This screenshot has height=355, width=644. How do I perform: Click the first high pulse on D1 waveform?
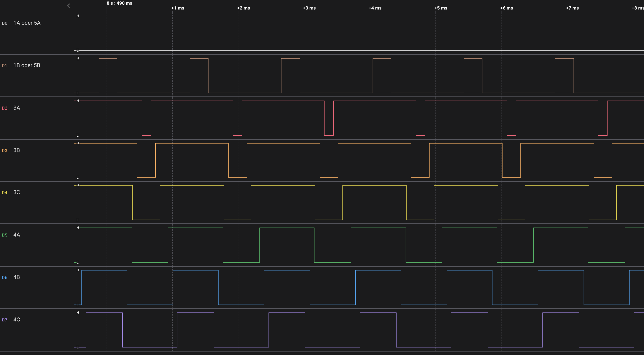108,75
